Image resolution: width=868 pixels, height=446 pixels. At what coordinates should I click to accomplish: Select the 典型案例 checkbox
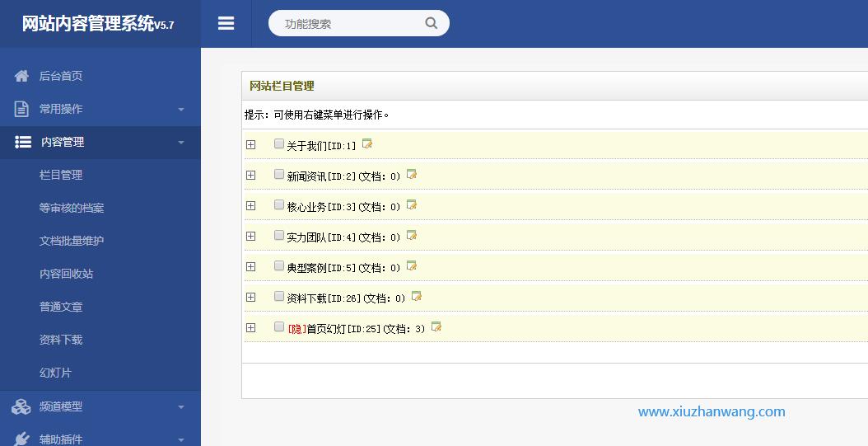click(x=279, y=266)
